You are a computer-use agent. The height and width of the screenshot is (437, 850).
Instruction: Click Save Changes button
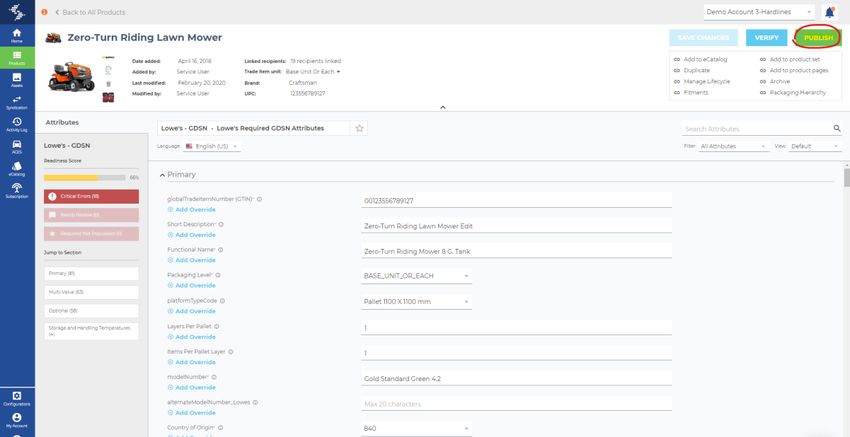(x=703, y=37)
